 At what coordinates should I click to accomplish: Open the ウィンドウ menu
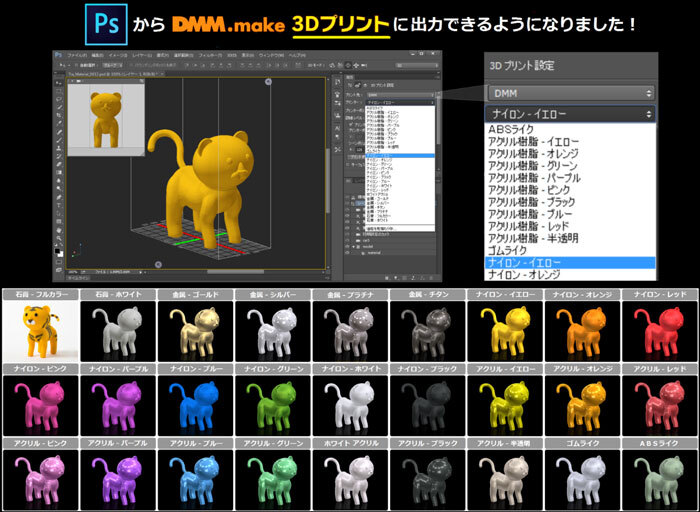coord(271,55)
